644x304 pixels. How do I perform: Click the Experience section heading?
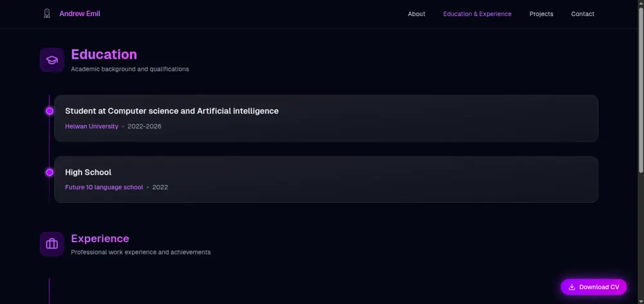pos(100,238)
